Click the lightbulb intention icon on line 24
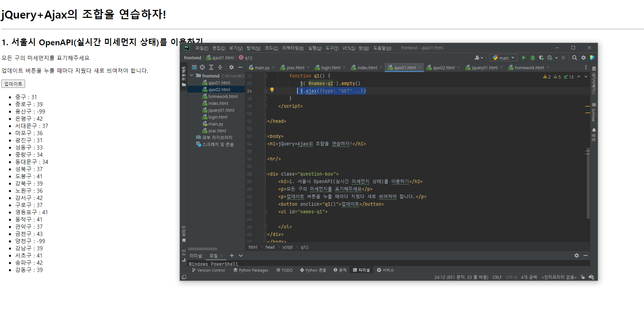This screenshot has width=644, height=310. tap(272, 90)
